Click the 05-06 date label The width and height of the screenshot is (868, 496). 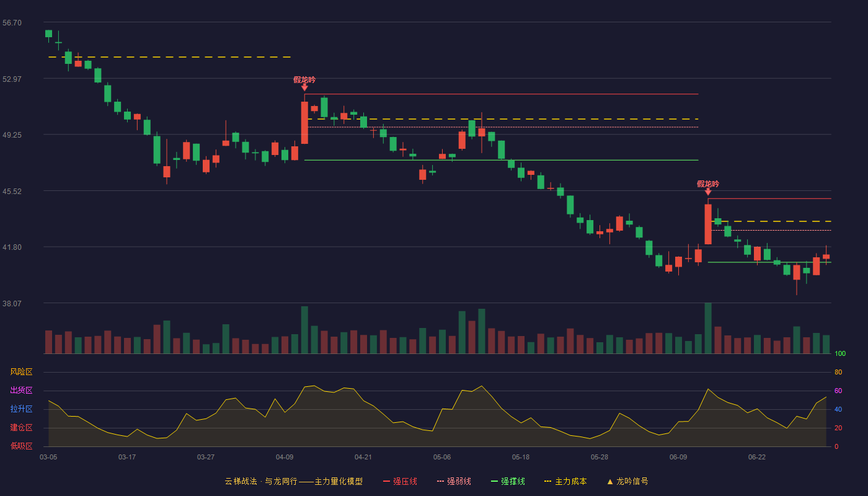point(442,457)
